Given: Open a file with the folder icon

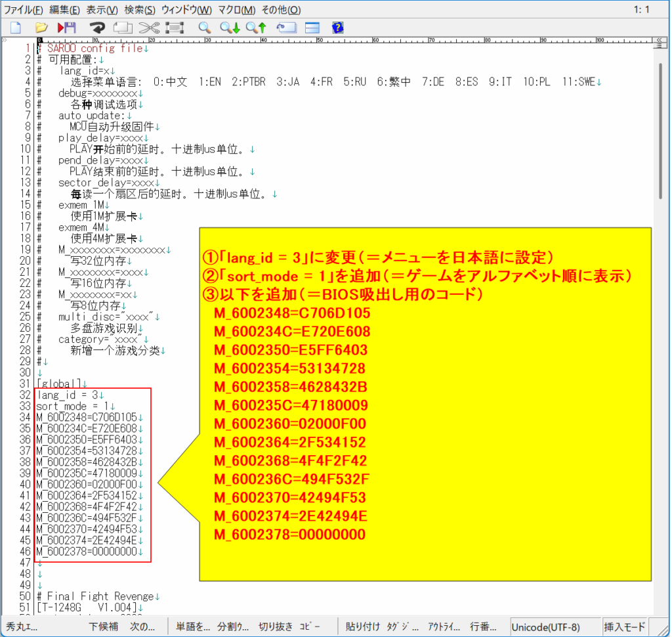Looking at the screenshot, I should (41, 28).
